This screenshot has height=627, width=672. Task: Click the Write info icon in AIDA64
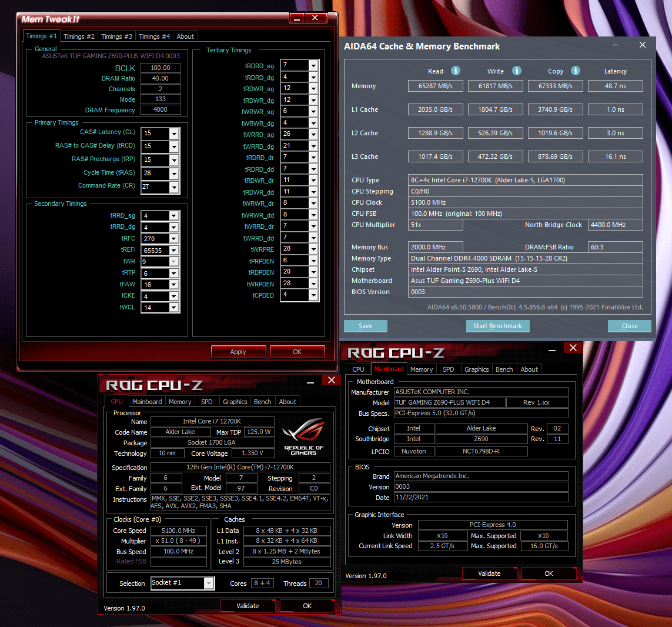click(x=517, y=71)
